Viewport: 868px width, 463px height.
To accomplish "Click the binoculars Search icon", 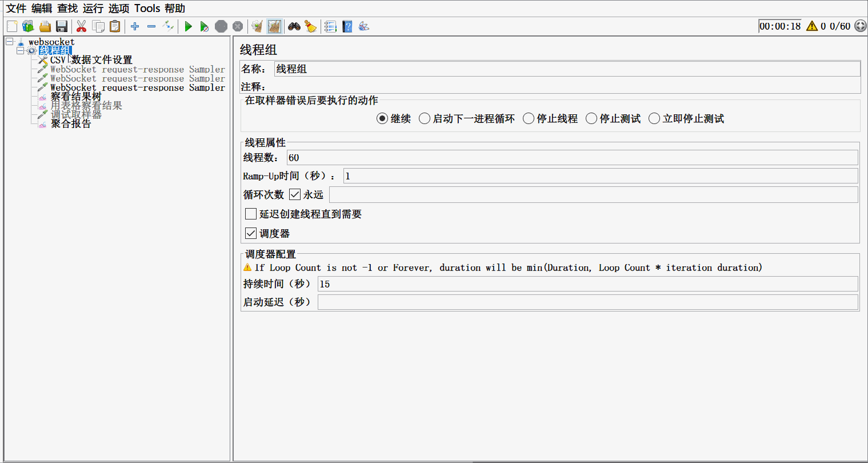I will [x=294, y=26].
